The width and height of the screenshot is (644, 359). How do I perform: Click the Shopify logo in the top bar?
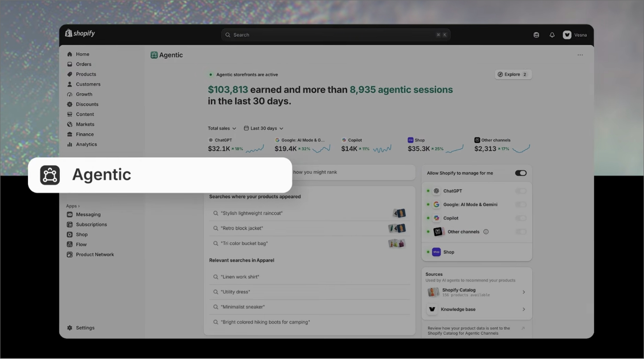coord(80,33)
